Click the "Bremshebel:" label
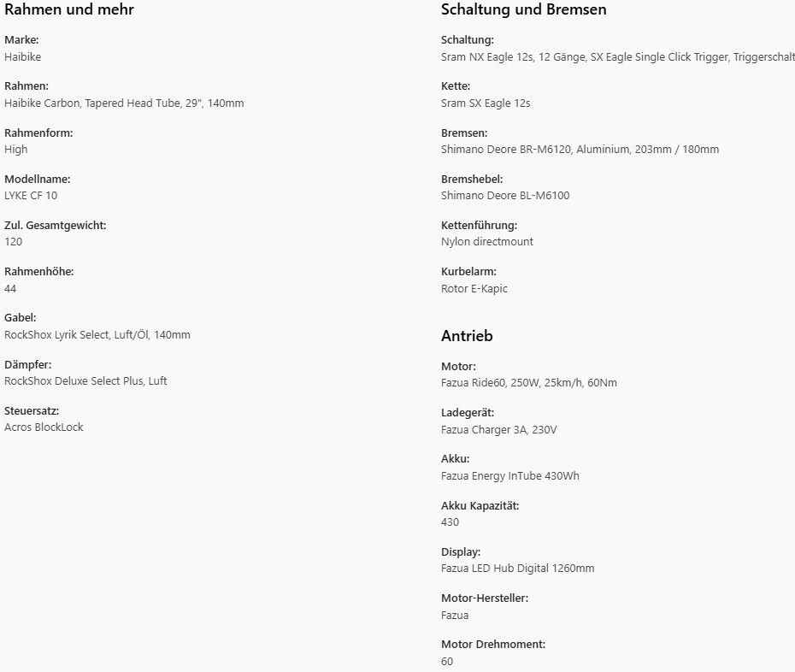 472,179
